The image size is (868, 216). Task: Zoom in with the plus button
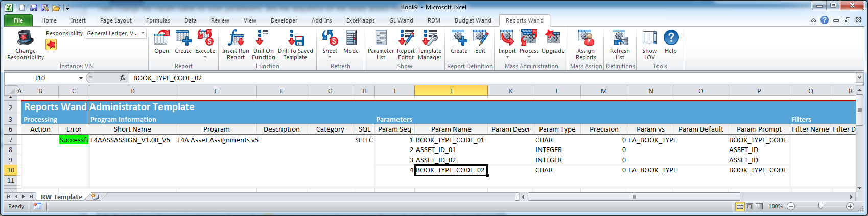coord(850,206)
